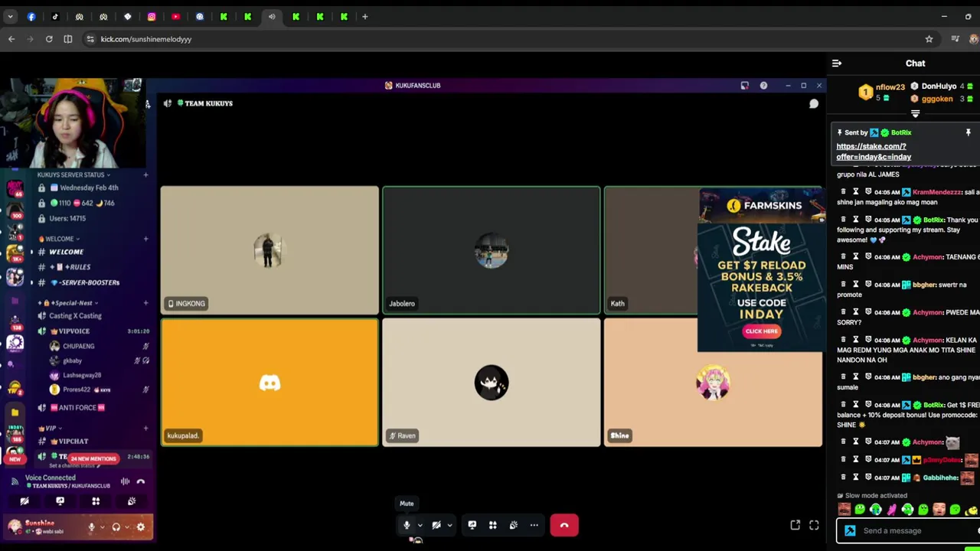Viewport: 980px width, 551px height.
Task: Select INGKONG participant tile
Action: [269, 250]
